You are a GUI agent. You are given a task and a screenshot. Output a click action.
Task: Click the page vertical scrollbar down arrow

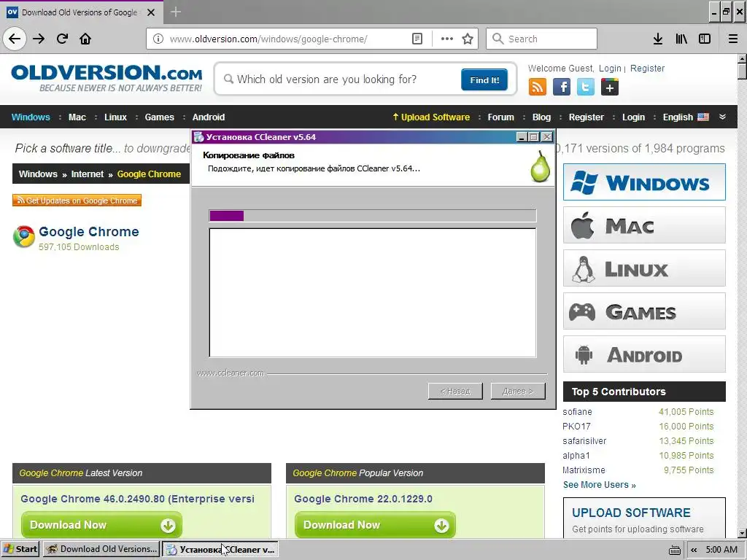(x=742, y=533)
